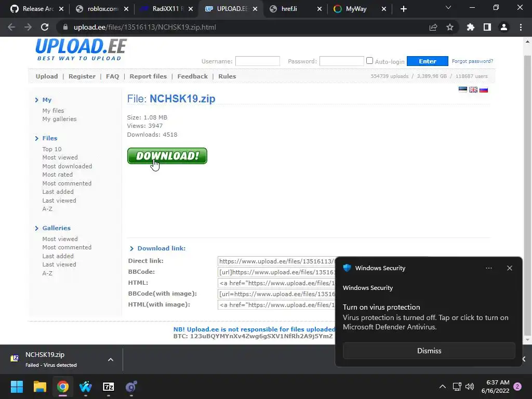This screenshot has width=532, height=399.
Task: Close the MyWay browser tab
Action: pos(384,9)
